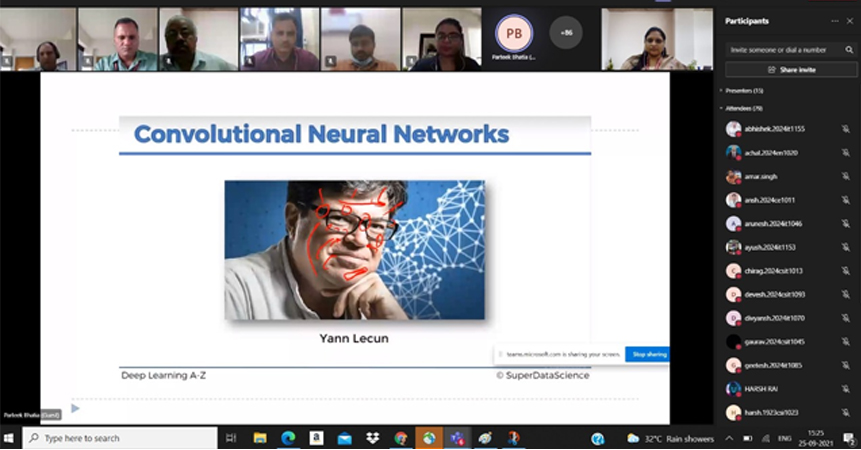The image size is (861, 450).
Task: Toggle mic icon for amar.singh
Action: click(x=845, y=176)
